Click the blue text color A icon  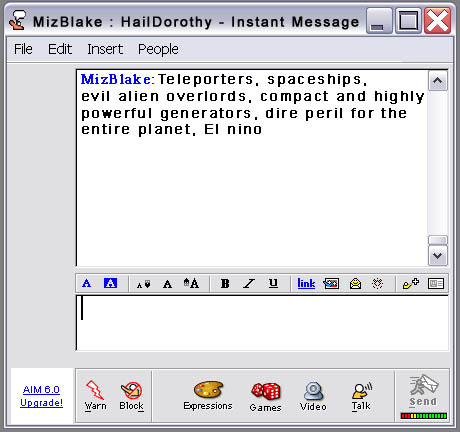[x=86, y=283]
